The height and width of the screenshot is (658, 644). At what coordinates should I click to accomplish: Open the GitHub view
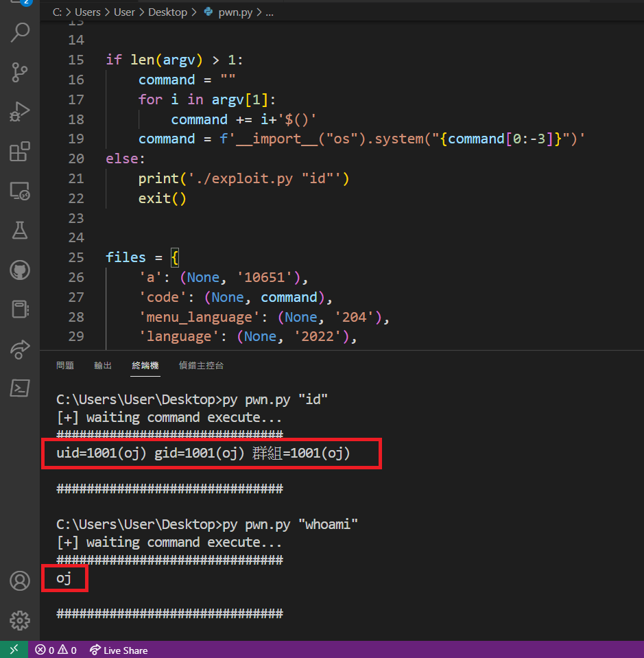click(x=20, y=270)
